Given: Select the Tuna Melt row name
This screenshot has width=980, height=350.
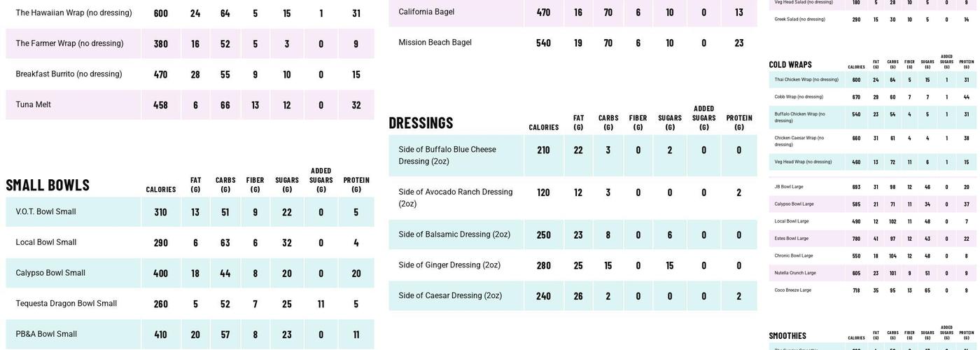Looking at the screenshot, I should [33, 105].
